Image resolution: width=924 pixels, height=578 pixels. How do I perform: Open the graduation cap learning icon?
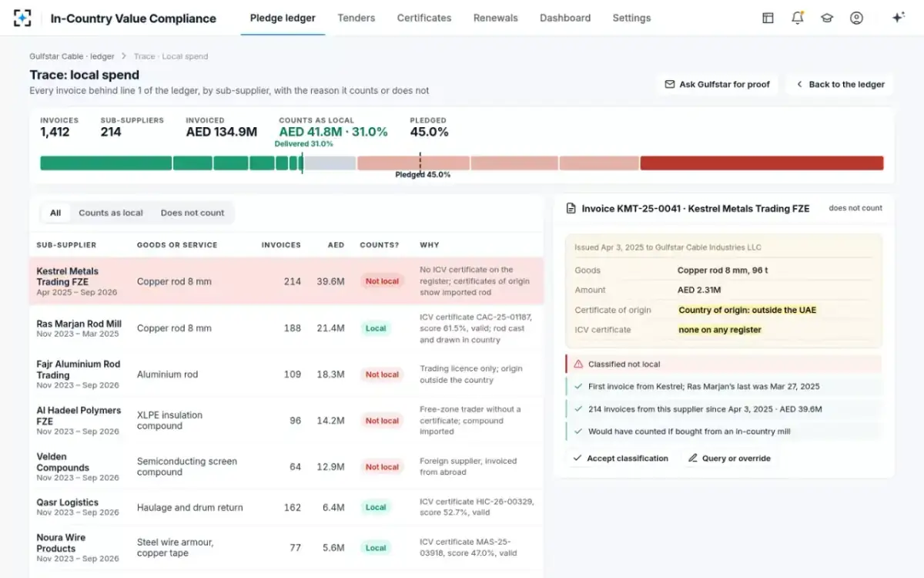(x=827, y=18)
